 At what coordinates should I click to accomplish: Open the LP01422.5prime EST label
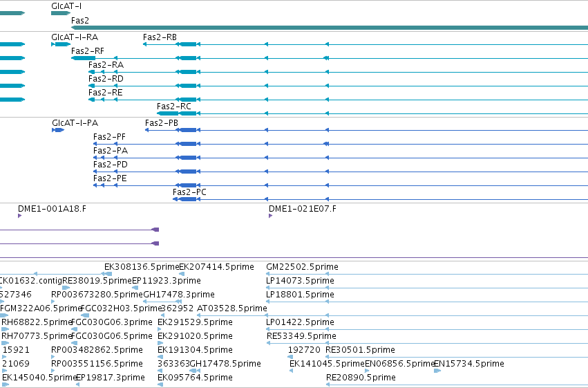coord(300,323)
